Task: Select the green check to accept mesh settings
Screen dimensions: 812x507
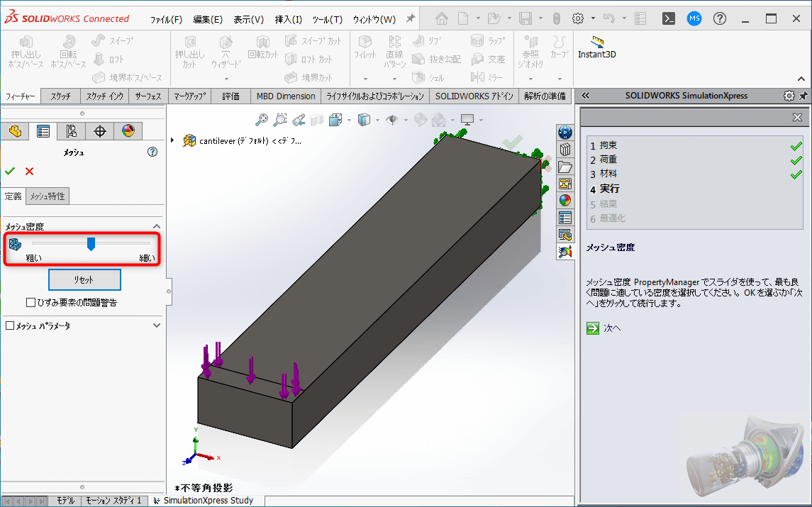Action: pyautogui.click(x=10, y=171)
